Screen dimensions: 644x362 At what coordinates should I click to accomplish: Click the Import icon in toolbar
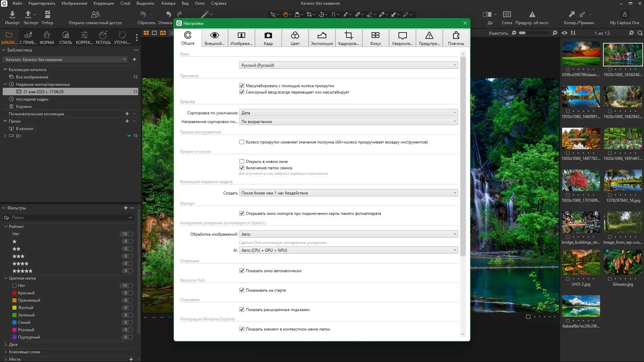12,14
